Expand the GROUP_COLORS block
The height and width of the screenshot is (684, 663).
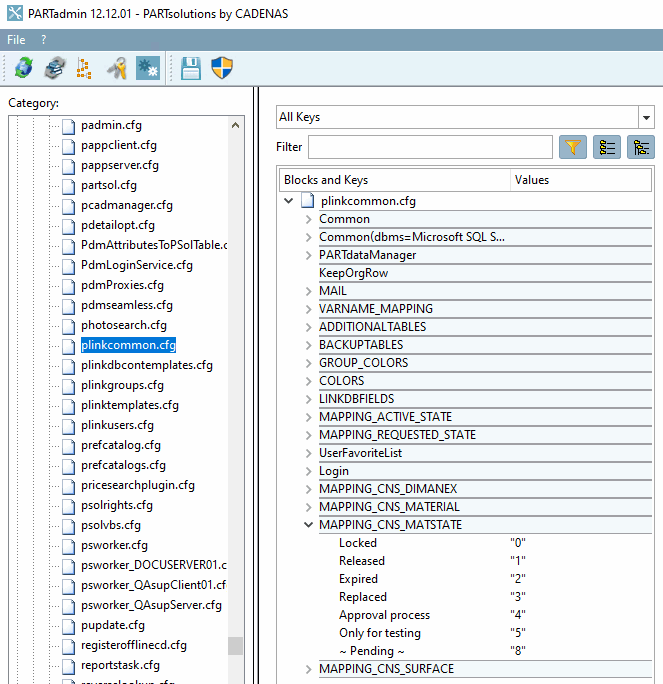click(308, 363)
